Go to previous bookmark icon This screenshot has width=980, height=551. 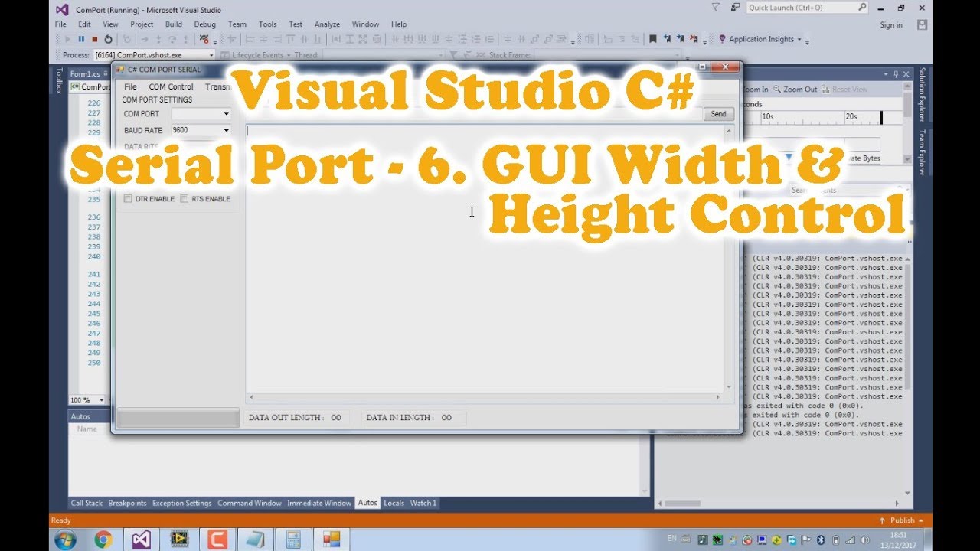[667, 39]
